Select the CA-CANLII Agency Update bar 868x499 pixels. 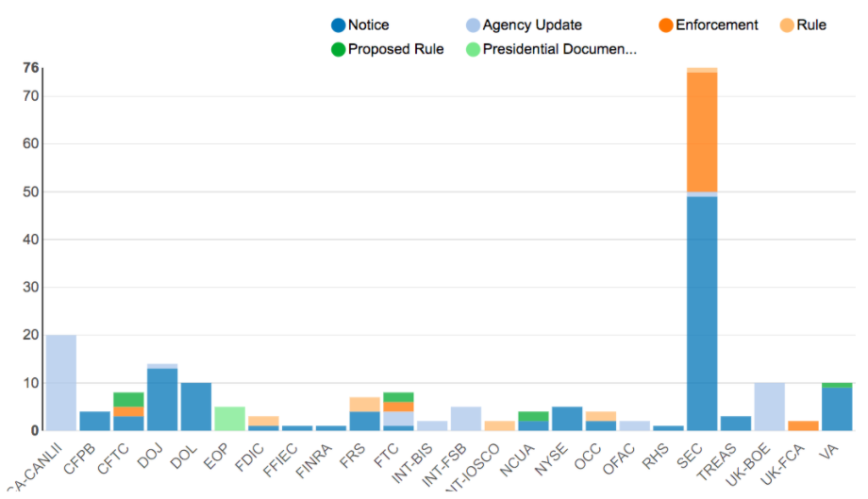click(x=61, y=383)
